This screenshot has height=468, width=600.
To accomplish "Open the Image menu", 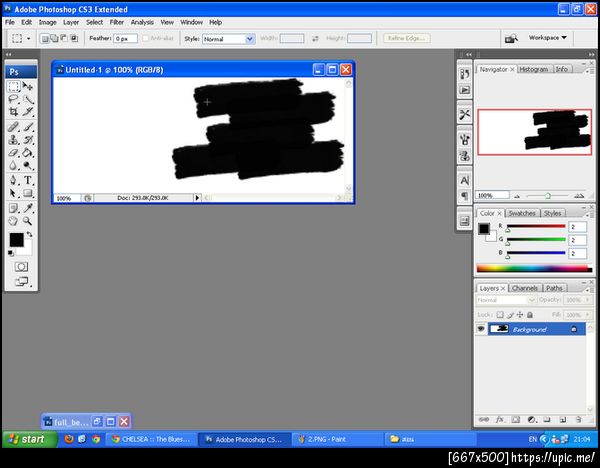I will click(x=47, y=22).
